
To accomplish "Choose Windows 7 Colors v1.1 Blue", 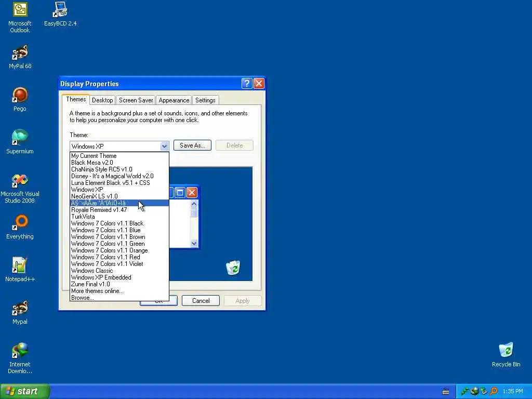I will [119, 230].
